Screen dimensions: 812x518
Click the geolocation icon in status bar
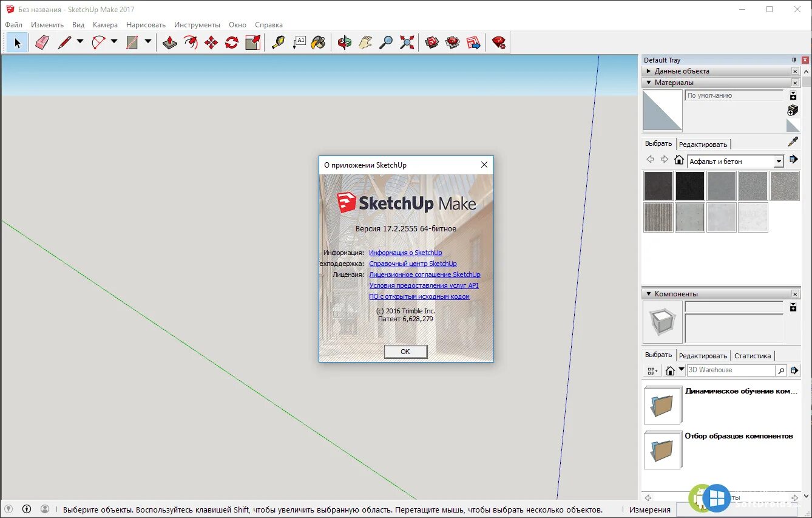(x=8, y=509)
